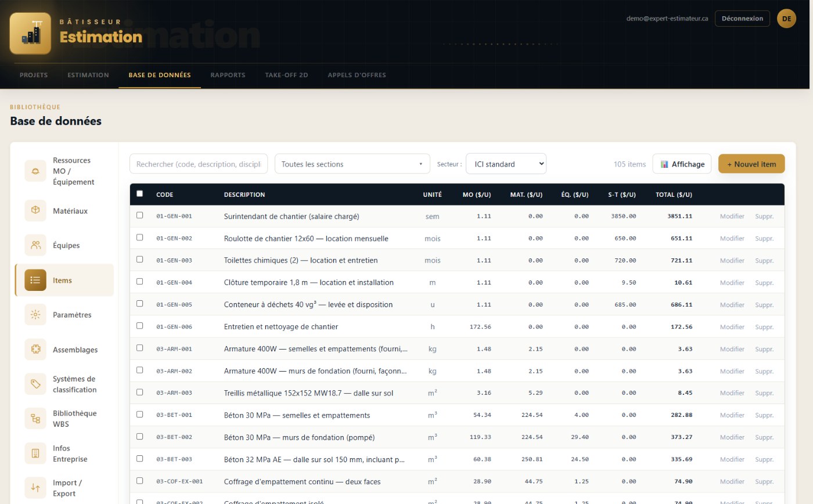Image resolution: width=813 pixels, height=504 pixels.
Task: Open the Toutes les sections dropdown
Action: point(352,164)
